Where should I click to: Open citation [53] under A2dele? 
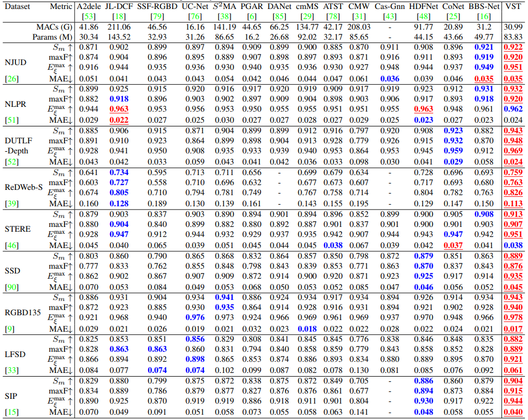click(88, 16)
